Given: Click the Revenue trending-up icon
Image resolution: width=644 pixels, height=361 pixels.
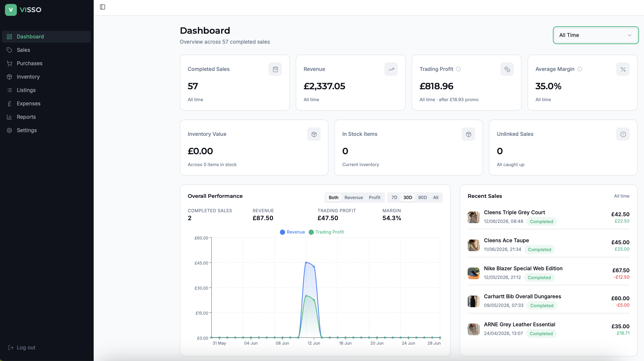Looking at the screenshot, I should pyautogui.click(x=391, y=69).
